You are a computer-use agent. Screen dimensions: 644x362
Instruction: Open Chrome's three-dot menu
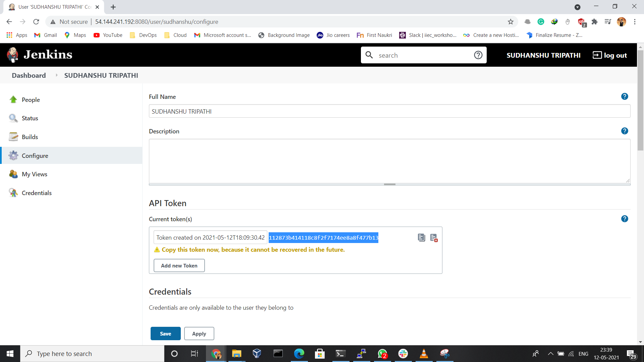(x=635, y=21)
